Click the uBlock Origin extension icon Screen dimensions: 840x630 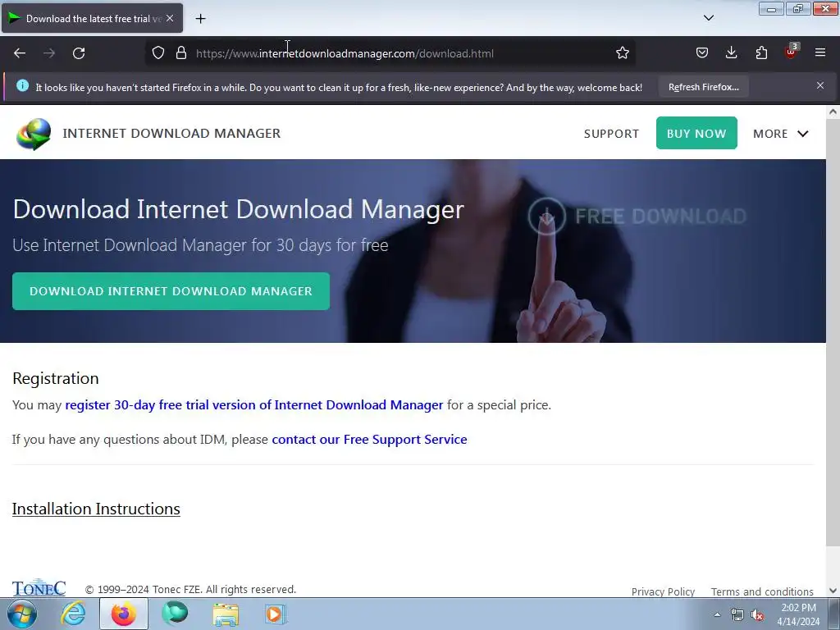(x=791, y=52)
